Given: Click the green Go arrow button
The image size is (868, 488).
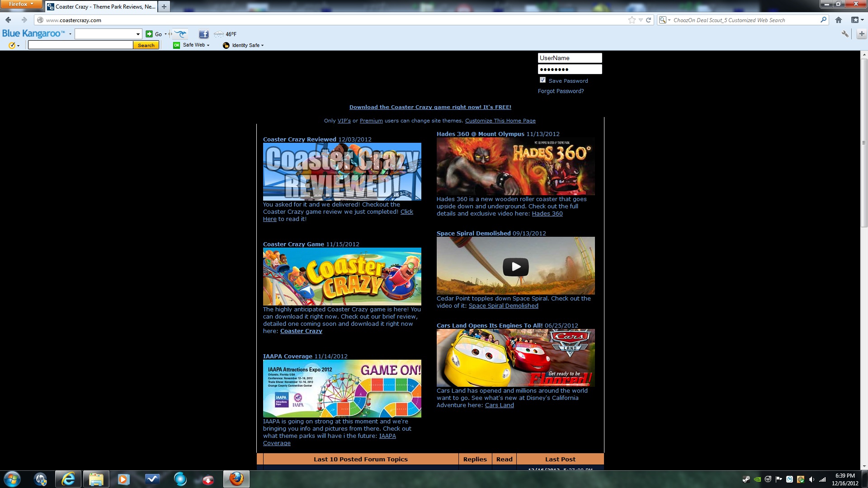Looking at the screenshot, I should pos(149,34).
